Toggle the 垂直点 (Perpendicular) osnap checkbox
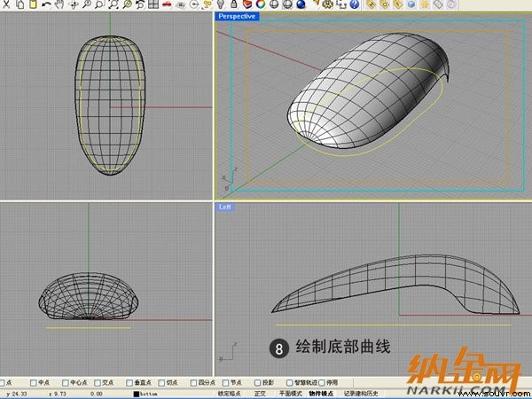 pos(129,383)
